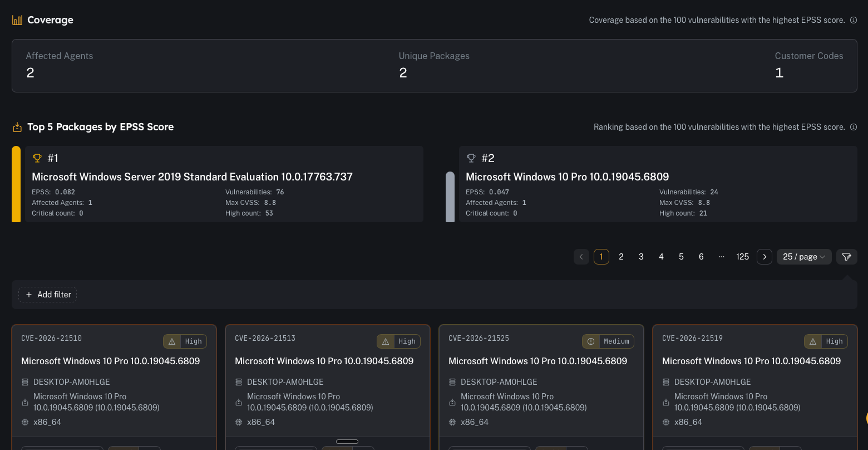Click the gold trophy icon for #1
The image size is (868, 450).
pos(37,158)
